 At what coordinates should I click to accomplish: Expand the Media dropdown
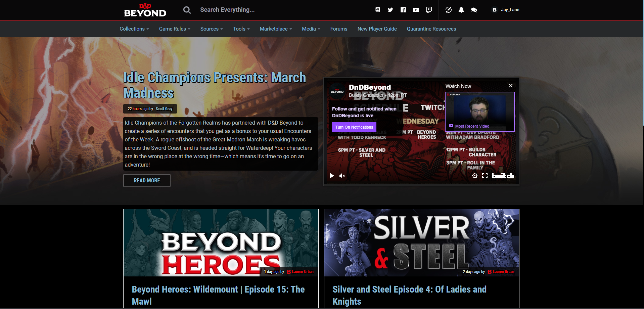311,29
